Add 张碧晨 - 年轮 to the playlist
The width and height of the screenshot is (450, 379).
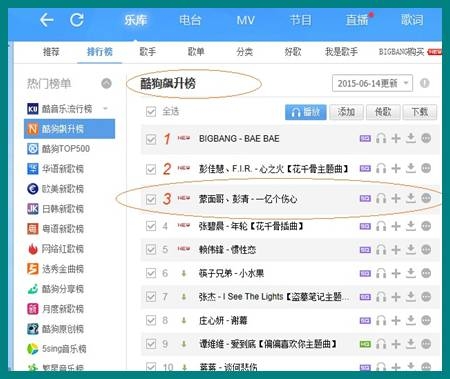(396, 226)
